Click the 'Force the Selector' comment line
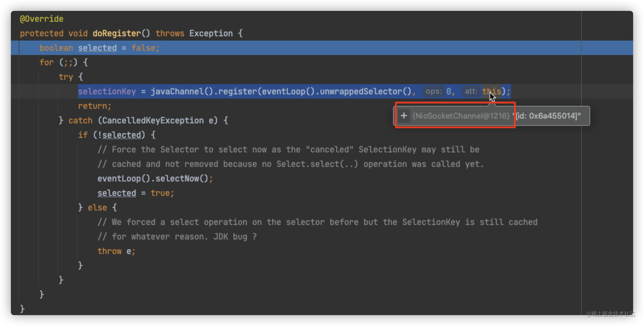 click(x=288, y=149)
